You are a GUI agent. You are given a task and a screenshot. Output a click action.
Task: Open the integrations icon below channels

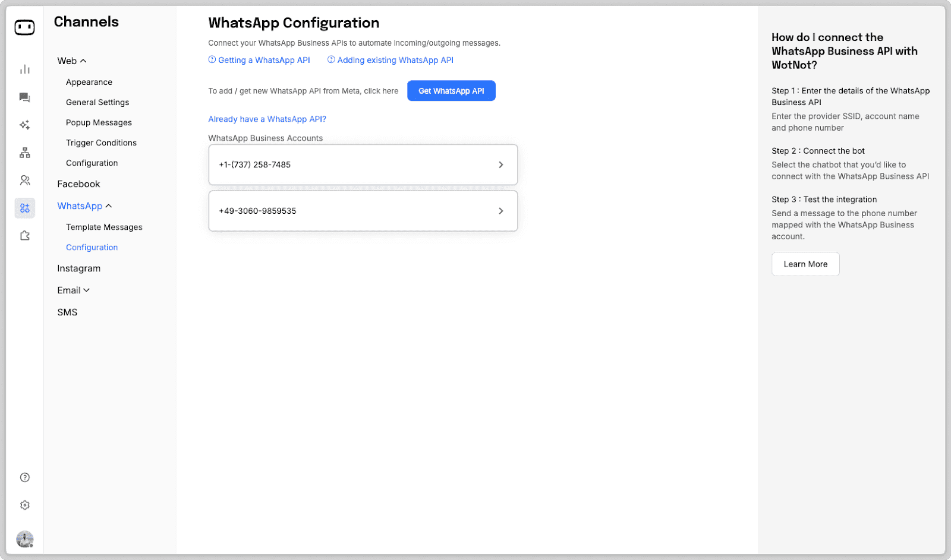(x=24, y=235)
